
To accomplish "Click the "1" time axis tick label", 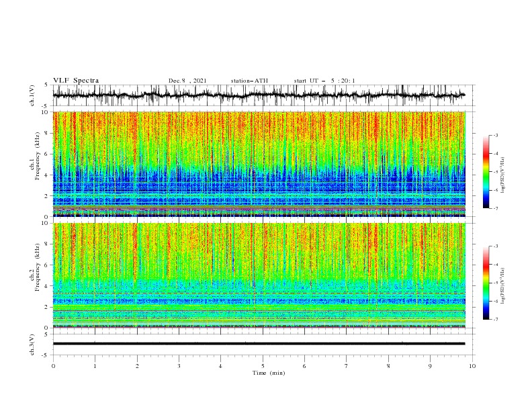I will 95,366.
